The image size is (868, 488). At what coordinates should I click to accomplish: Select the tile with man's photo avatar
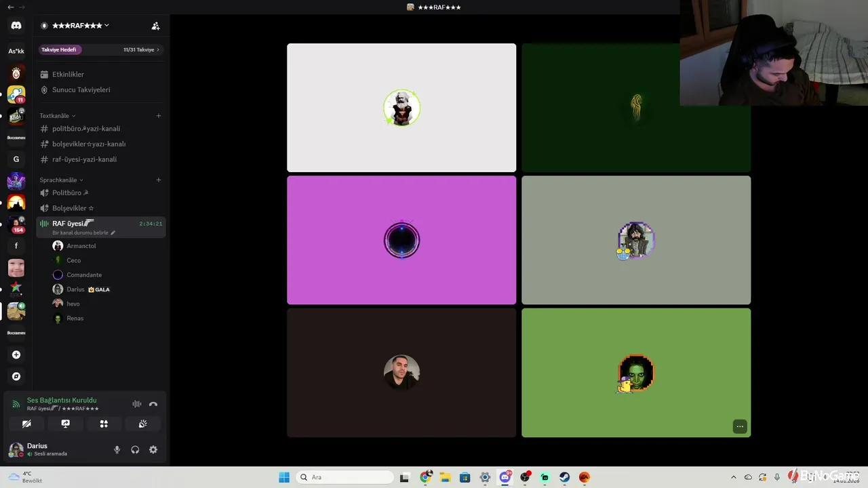401,373
